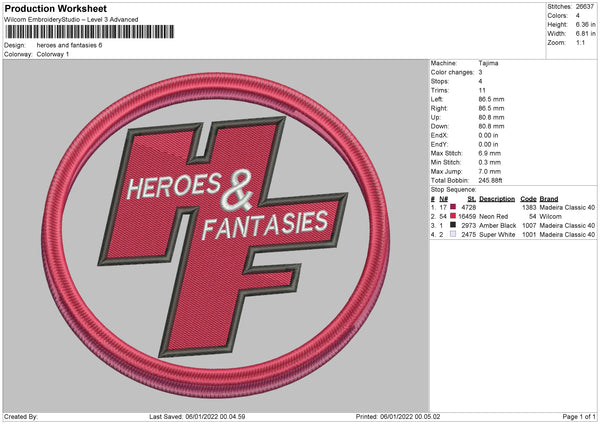Click the 'Color changes:' label
This screenshot has width=600, height=424.
click(x=452, y=72)
